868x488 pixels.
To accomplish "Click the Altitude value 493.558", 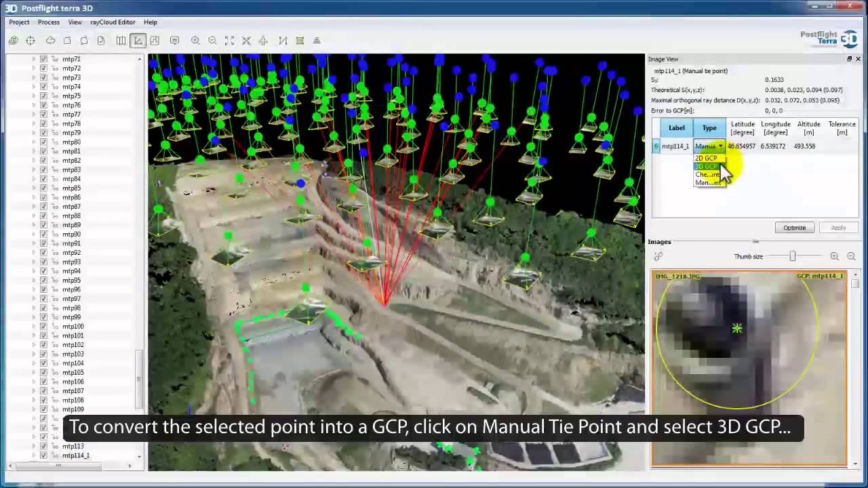I will (x=804, y=146).
